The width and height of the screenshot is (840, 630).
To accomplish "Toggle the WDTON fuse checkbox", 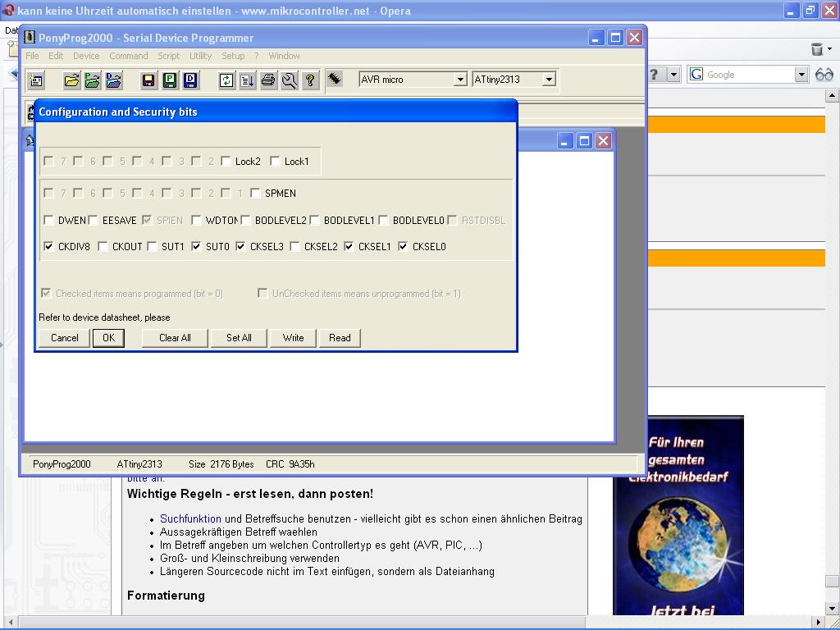I will 196,220.
